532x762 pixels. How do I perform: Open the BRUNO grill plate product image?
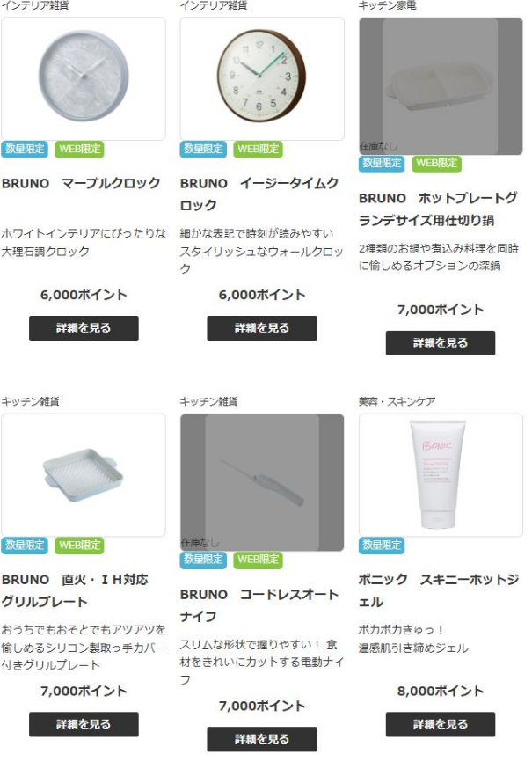(83, 475)
